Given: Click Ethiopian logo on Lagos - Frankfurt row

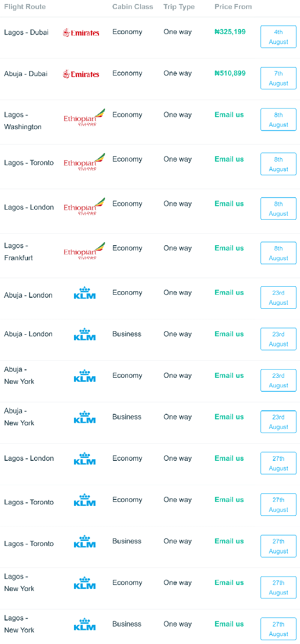Looking at the screenshot, I should tap(84, 251).
